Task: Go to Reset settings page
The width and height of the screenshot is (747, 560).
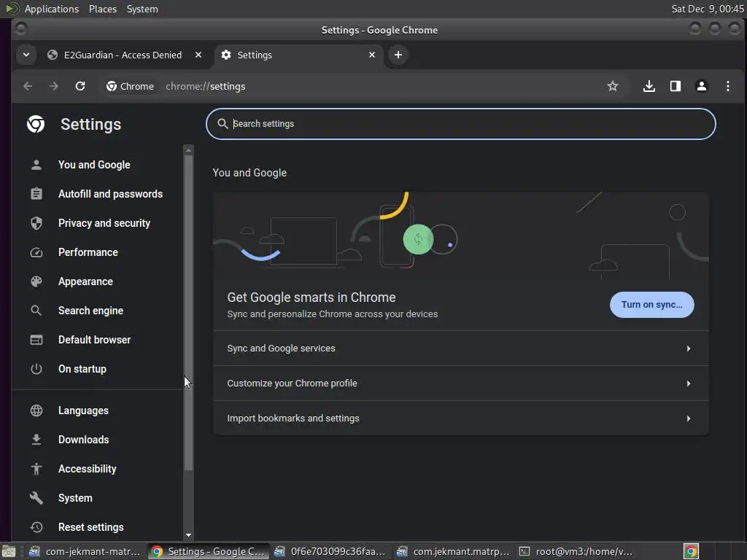Action: [90, 527]
